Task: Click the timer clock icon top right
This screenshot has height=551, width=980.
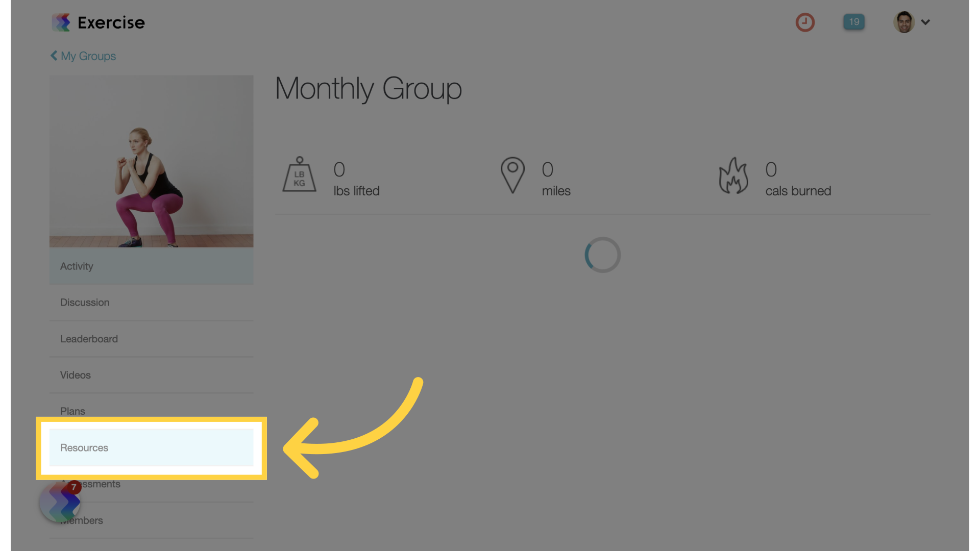Action: pos(805,21)
